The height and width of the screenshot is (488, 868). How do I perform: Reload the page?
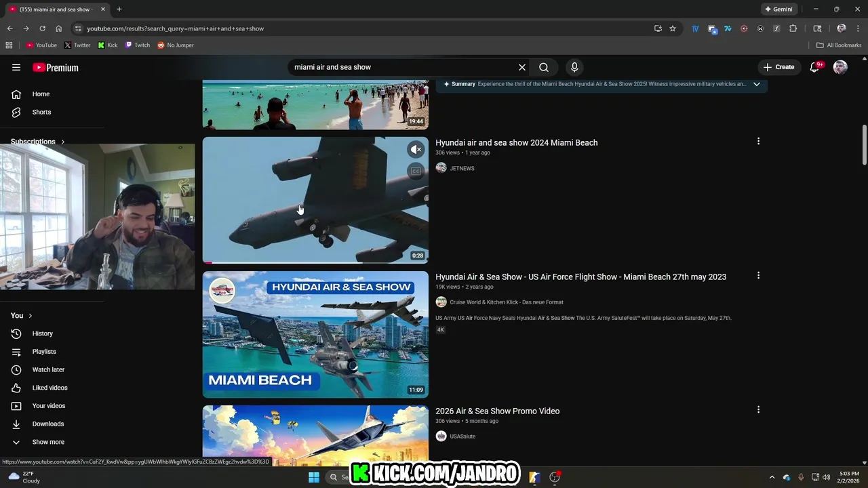point(42,28)
